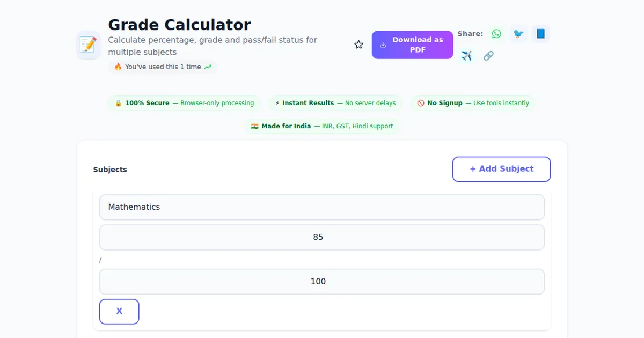Screen dimensions: 644x338
Task: Click the Instant Results badge
Action: click(x=335, y=103)
